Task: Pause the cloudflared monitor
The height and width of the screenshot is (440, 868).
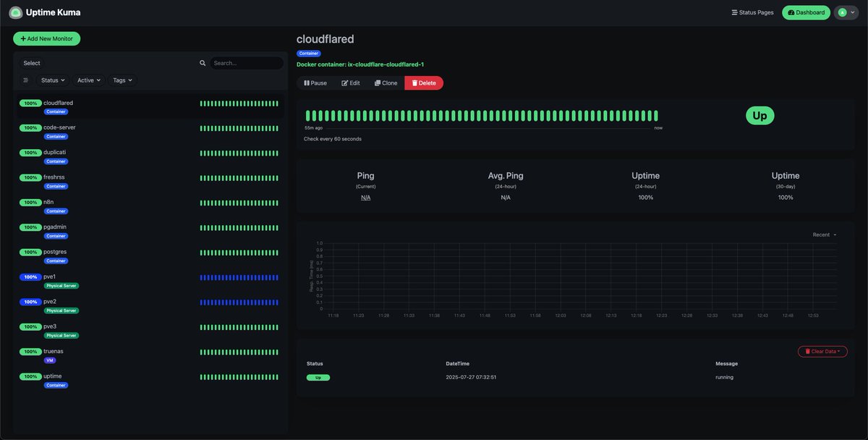Action: [x=313, y=82]
